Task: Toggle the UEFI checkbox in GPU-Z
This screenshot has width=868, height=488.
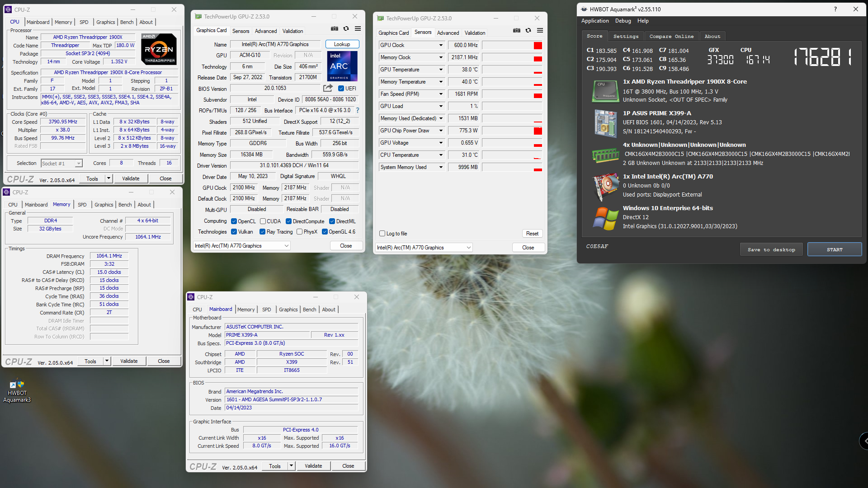Action: (341, 89)
